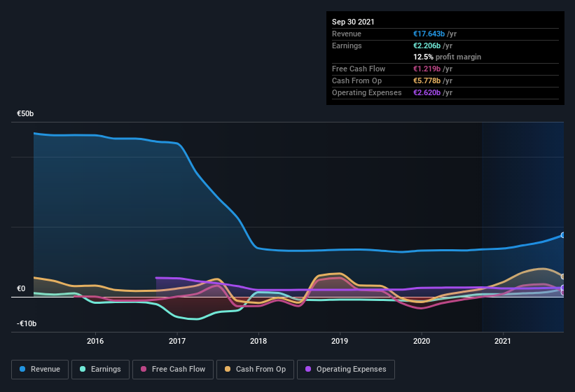This screenshot has height=392, width=575.
Task: Click the €0 y-axis label
Action: (x=21, y=288)
